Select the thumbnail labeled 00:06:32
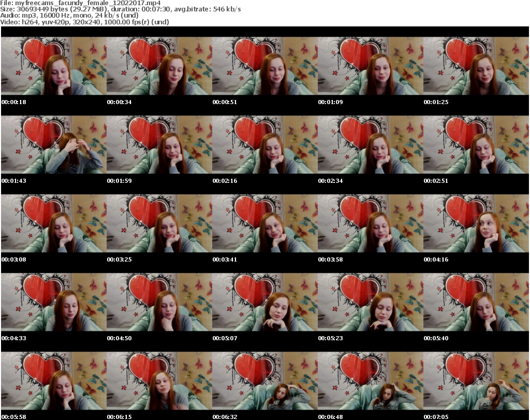The image size is (530, 420). point(264,381)
